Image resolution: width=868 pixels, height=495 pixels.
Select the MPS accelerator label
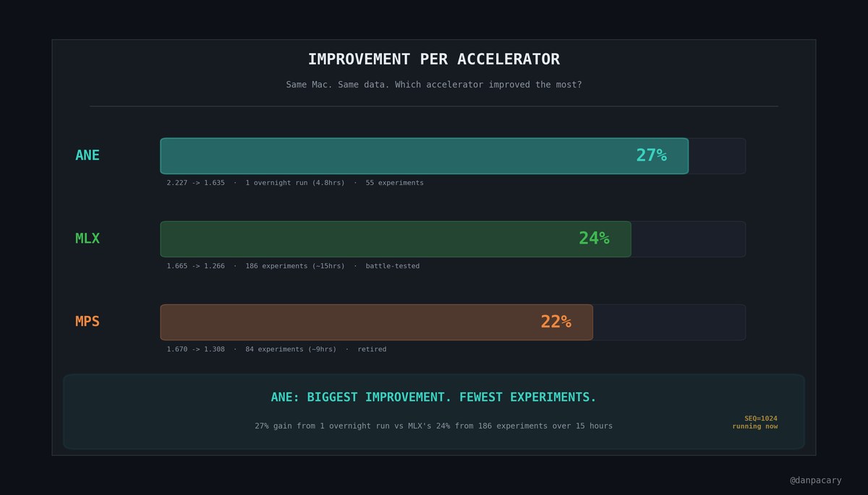click(88, 322)
